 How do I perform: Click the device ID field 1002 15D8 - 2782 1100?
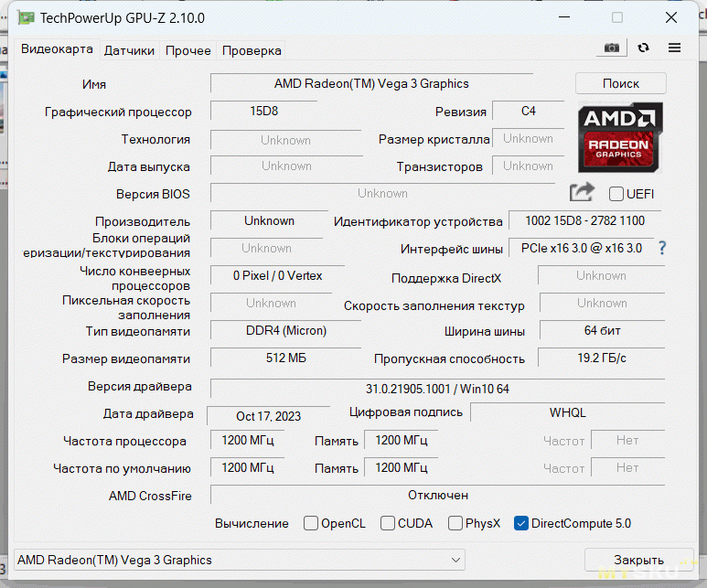pyautogui.click(x=584, y=220)
